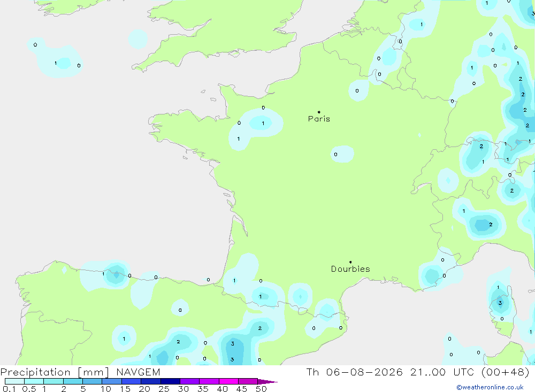Pick the 20–25 mm legend color swatch
This screenshot has width=535, height=392.
[x=151, y=381]
